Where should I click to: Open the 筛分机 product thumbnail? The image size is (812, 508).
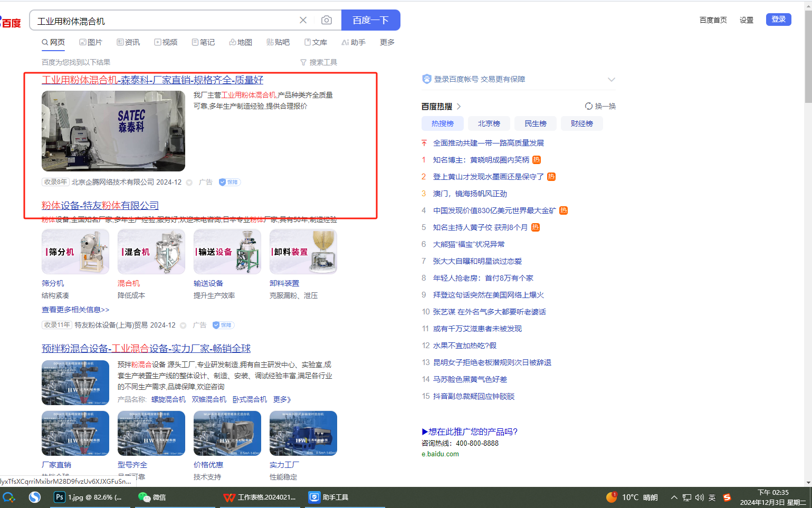point(75,252)
